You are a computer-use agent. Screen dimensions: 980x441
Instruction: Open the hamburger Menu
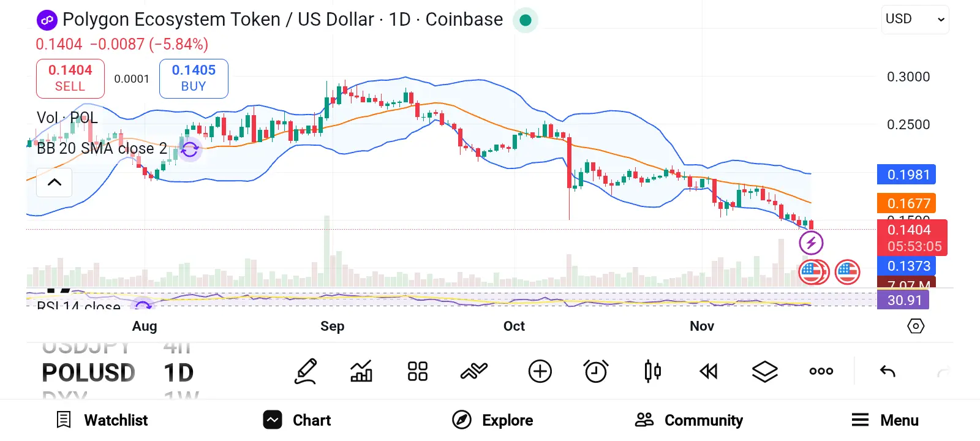point(885,420)
